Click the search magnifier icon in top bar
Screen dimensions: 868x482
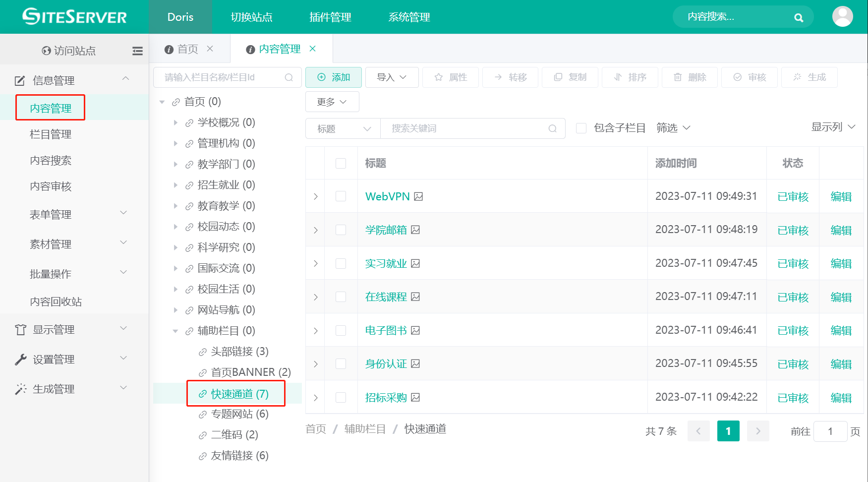coord(798,17)
